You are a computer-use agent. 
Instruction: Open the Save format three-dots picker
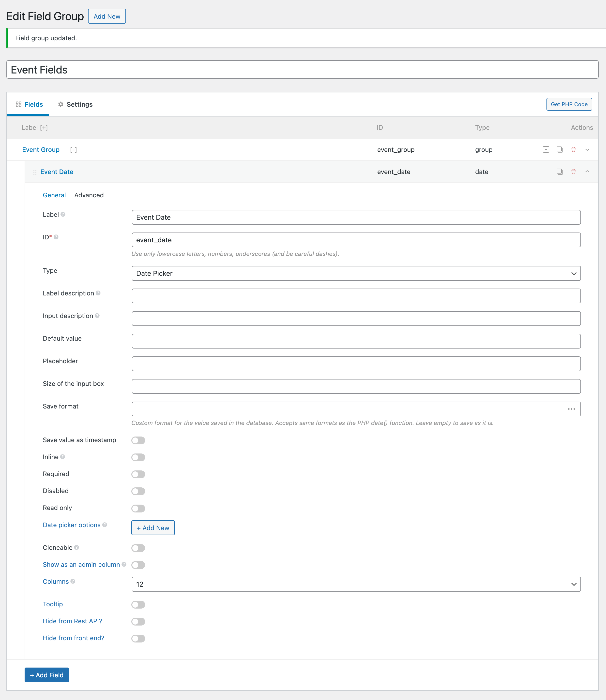point(571,409)
